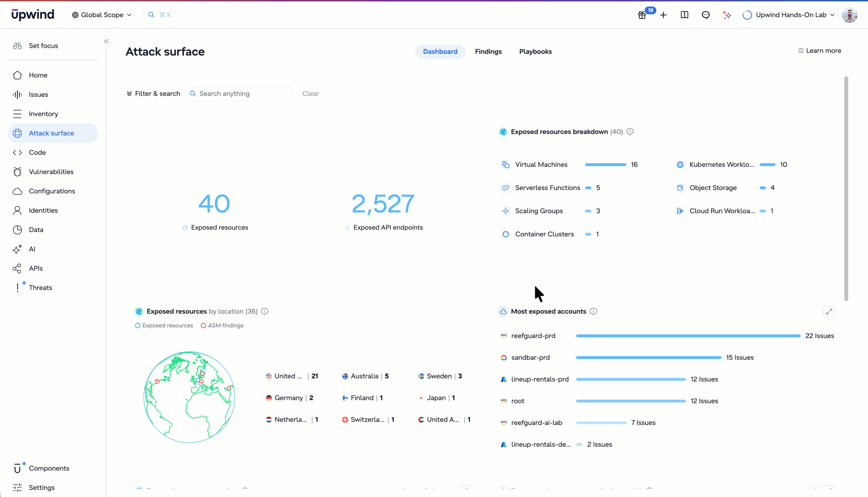Click the Sweden location entry
Image resolution: width=868 pixels, height=497 pixels.
click(x=440, y=376)
